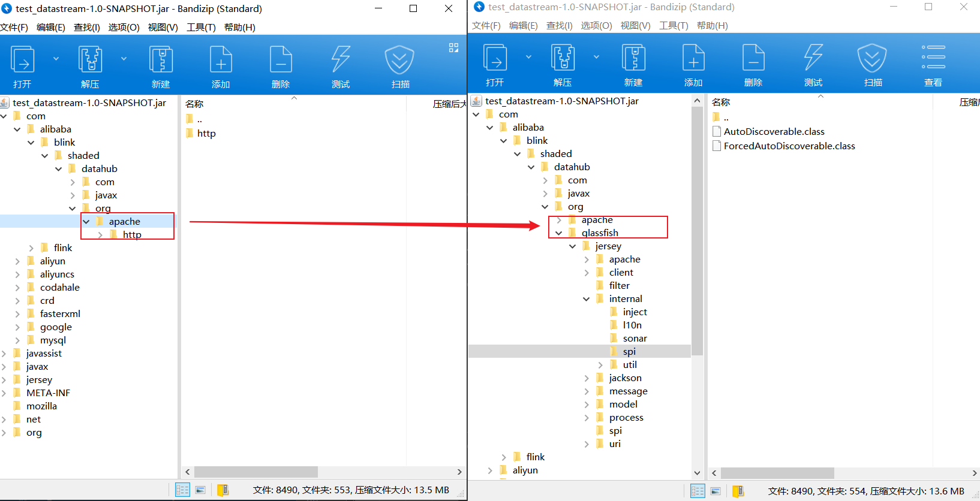Select AutoDiscoverable.class file
980x501 pixels.
tap(774, 132)
